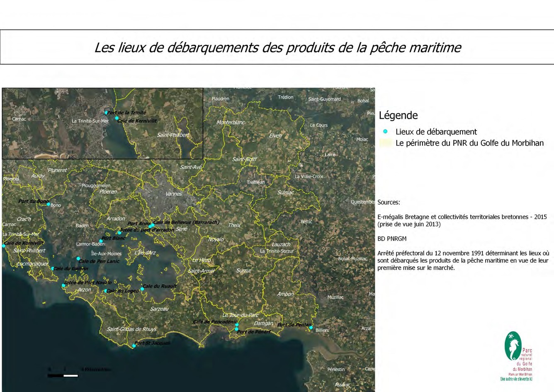Click the Vannes city label on map

point(174,194)
